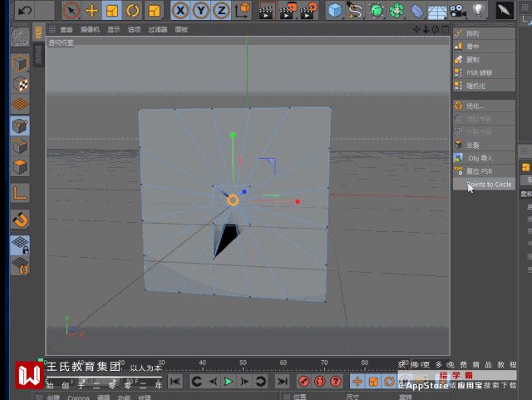This screenshot has height=400, width=532.
Task: Click the orange Workplane grid icon
Action: (x=20, y=104)
